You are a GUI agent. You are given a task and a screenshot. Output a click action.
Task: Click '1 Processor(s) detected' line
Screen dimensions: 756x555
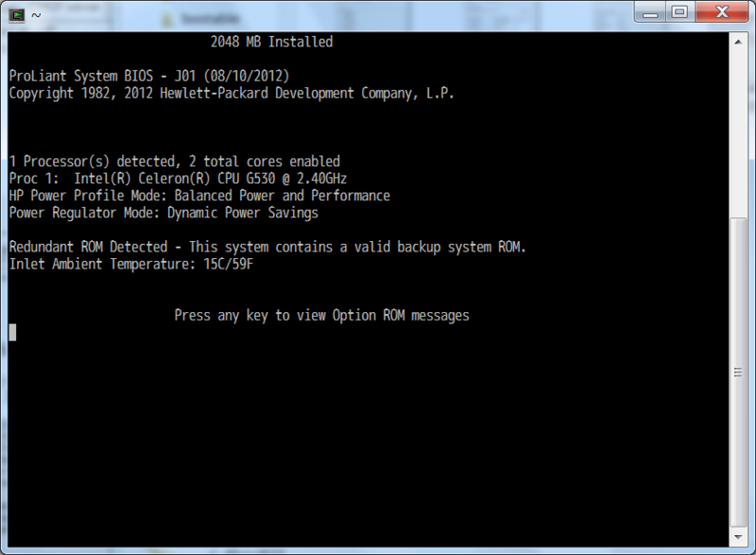[x=175, y=162]
